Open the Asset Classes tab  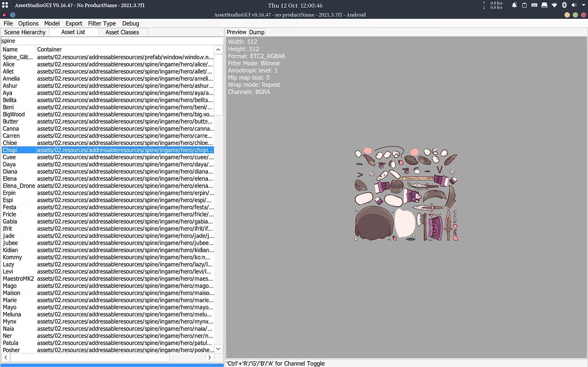[122, 32]
